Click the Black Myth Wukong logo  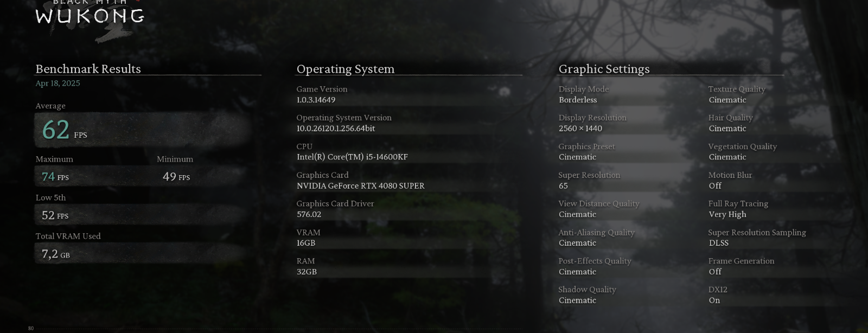click(90, 15)
